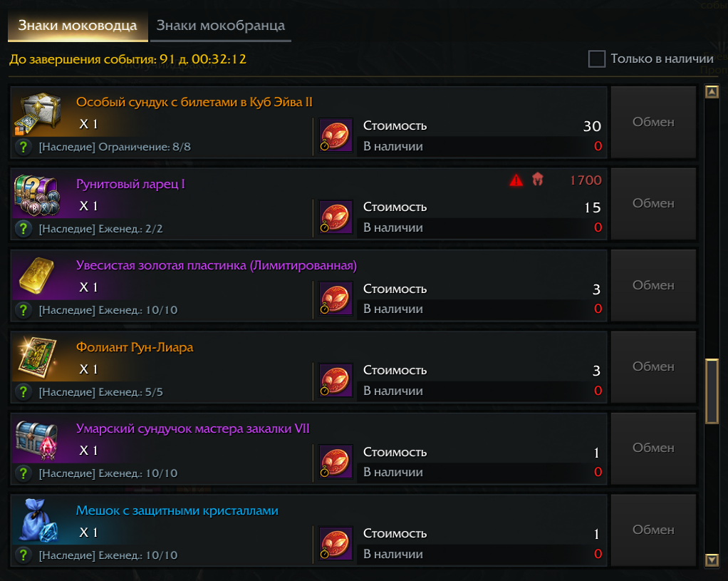Click the red warning triangle icon
Screen dimensions: 728x581
pos(516,180)
